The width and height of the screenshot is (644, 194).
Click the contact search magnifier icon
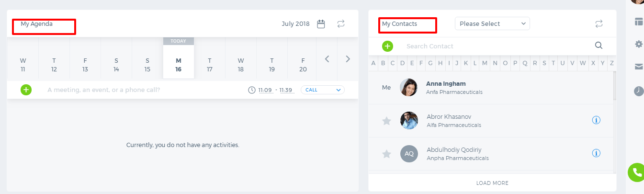pyautogui.click(x=599, y=46)
